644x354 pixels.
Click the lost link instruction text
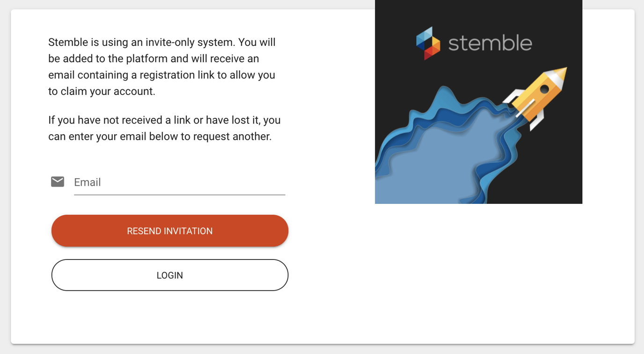pyautogui.click(x=164, y=128)
